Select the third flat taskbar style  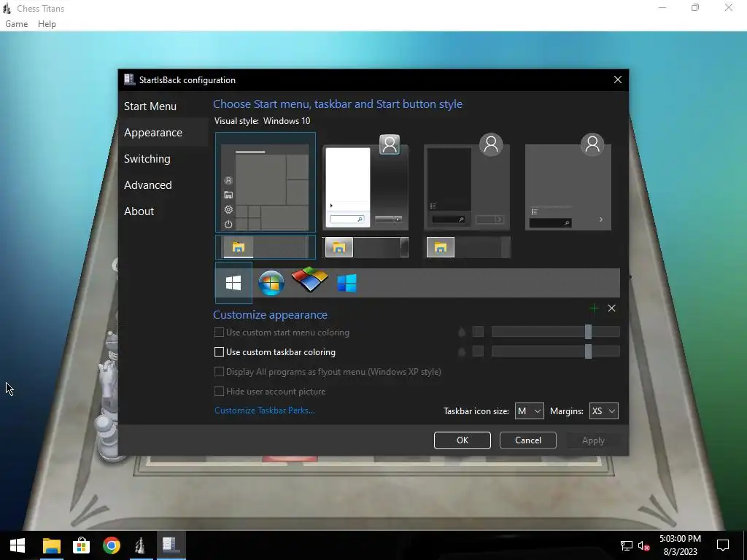tap(467, 247)
